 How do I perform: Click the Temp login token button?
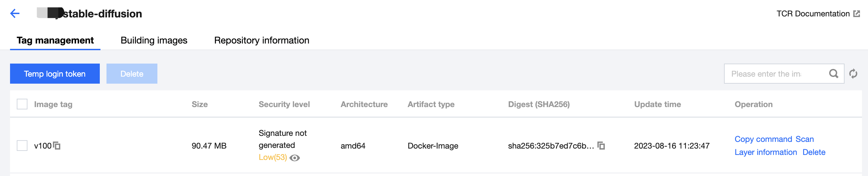pyautogui.click(x=55, y=74)
